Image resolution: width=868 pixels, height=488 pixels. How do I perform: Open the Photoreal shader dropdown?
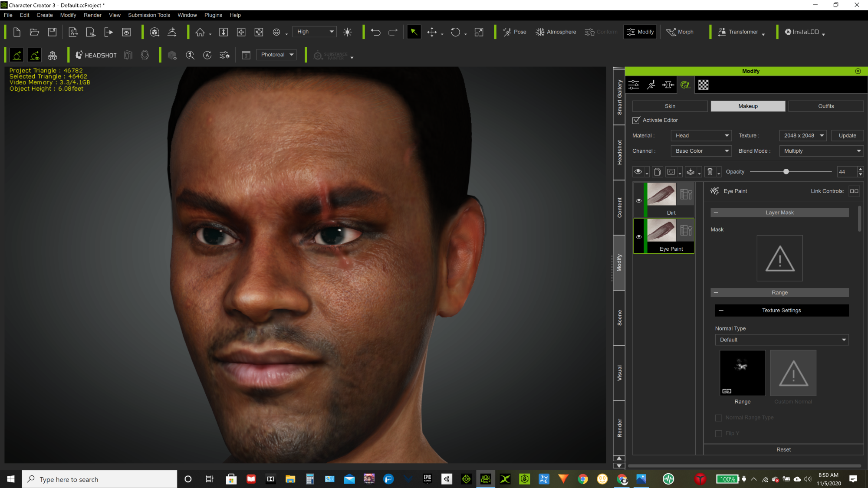276,55
